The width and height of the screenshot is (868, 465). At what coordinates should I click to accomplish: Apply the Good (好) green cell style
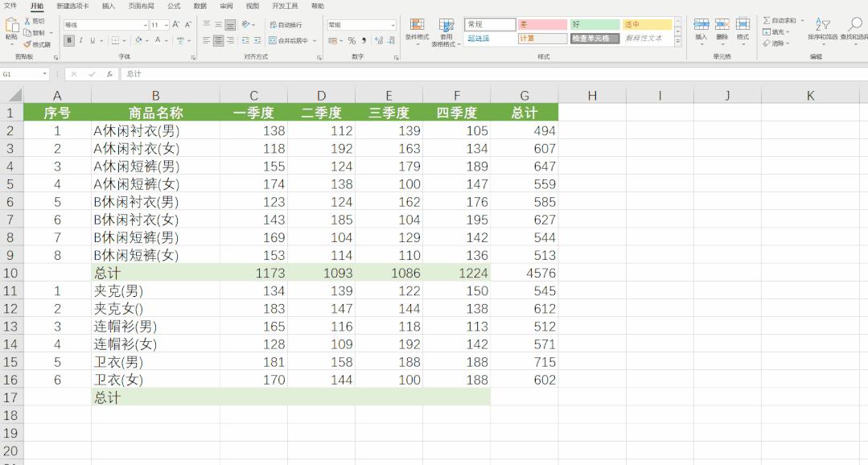594,25
